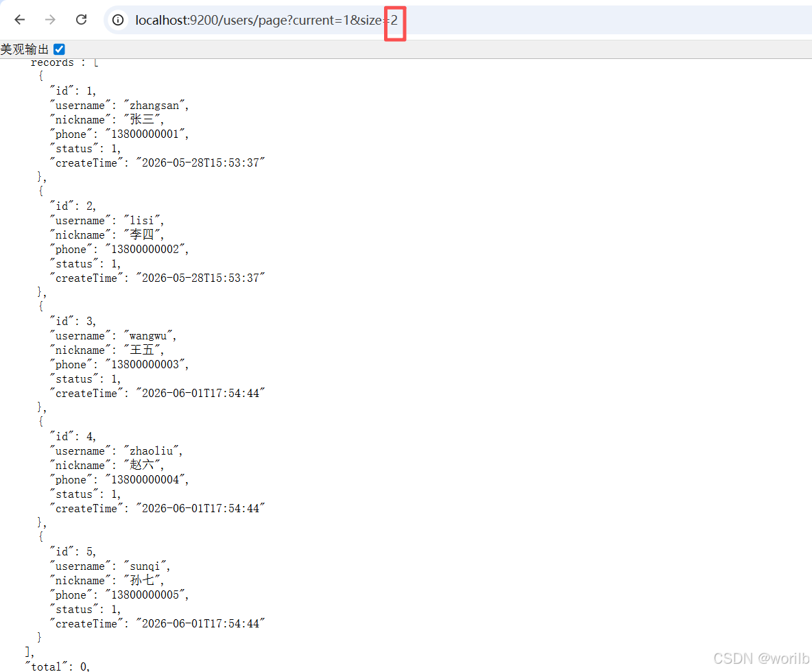
Task: Click the "id": 5 line
Action: click(73, 552)
